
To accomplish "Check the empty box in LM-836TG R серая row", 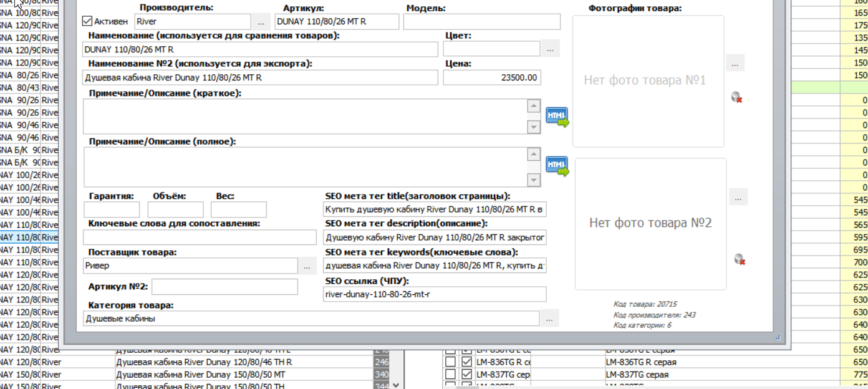I will (450, 362).
